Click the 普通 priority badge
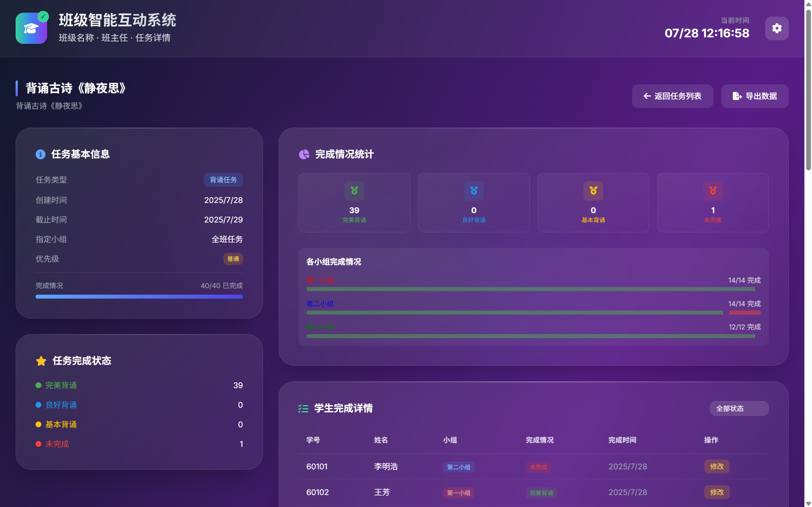812x507 pixels. (233, 259)
